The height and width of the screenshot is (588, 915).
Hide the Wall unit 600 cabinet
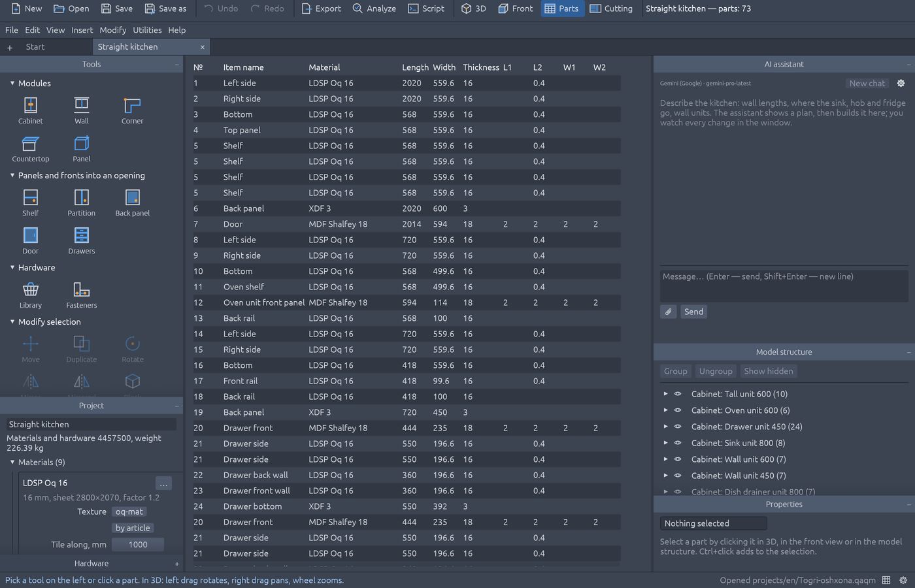[x=678, y=459]
